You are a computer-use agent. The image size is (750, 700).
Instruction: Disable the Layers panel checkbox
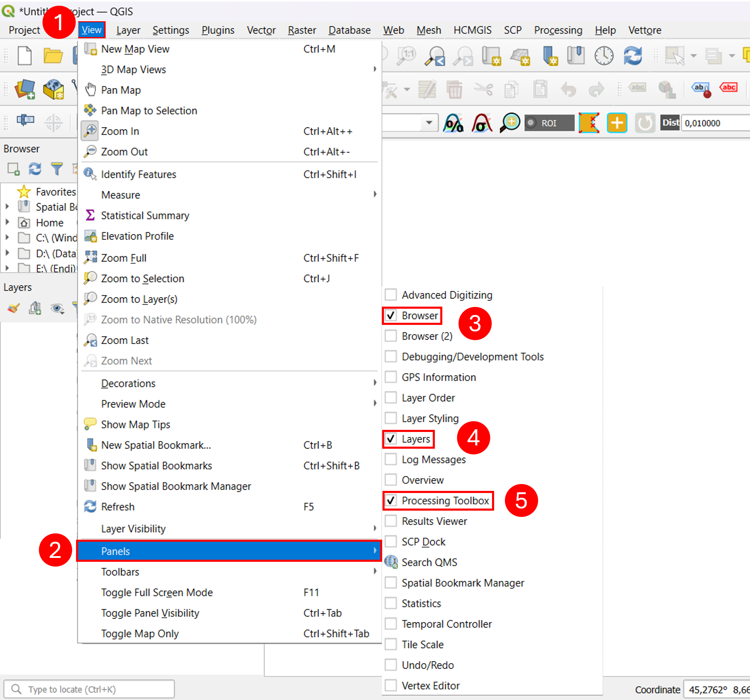(x=391, y=439)
